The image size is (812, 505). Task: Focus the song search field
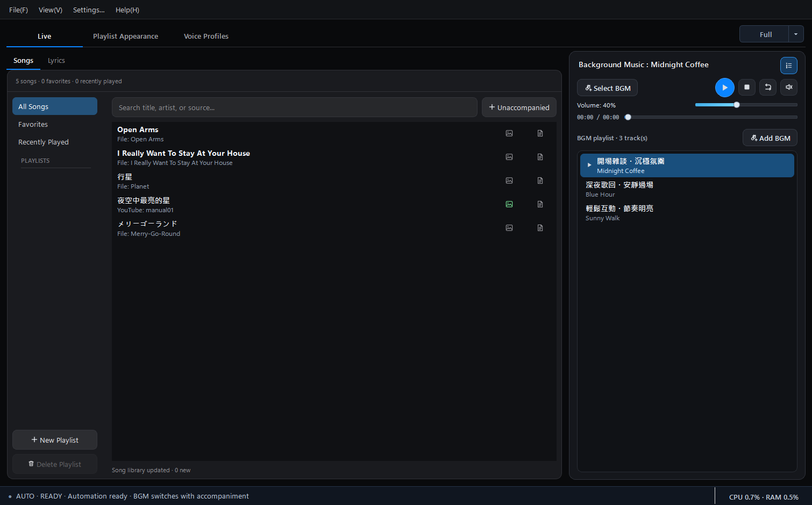pos(295,107)
